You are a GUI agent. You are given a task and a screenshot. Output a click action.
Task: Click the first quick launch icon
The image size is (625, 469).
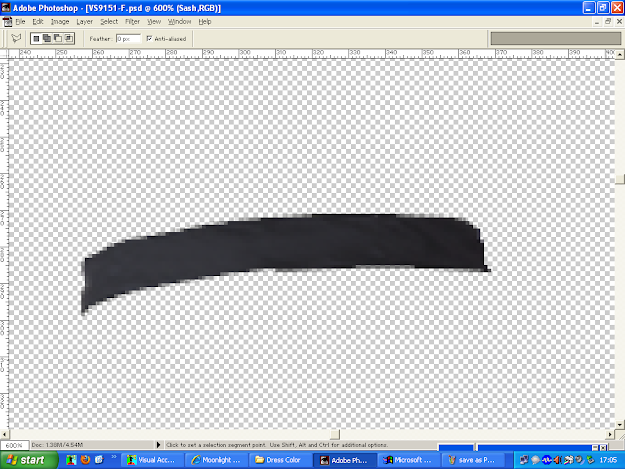pyautogui.click(x=71, y=460)
